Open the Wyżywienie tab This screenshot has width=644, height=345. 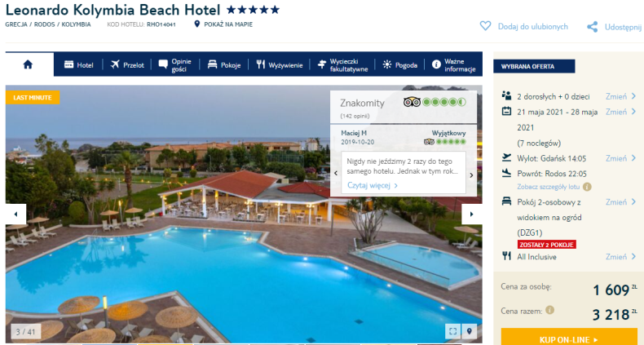280,65
